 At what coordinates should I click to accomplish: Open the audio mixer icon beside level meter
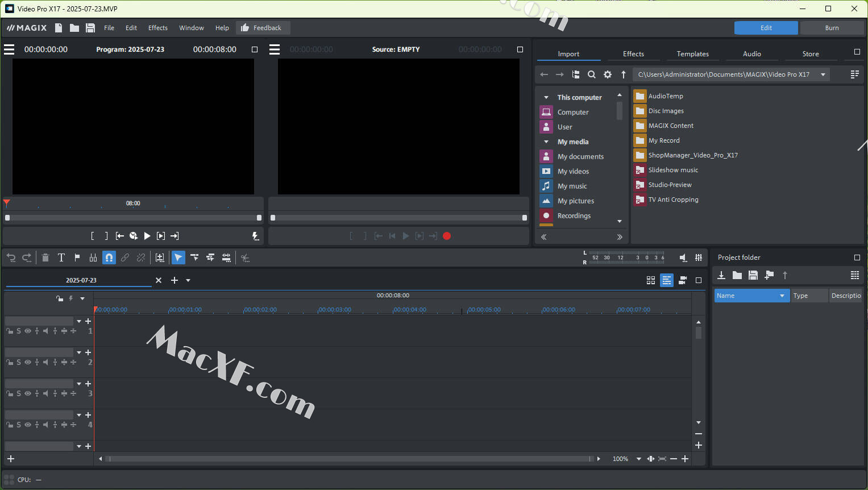(x=699, y=258)
